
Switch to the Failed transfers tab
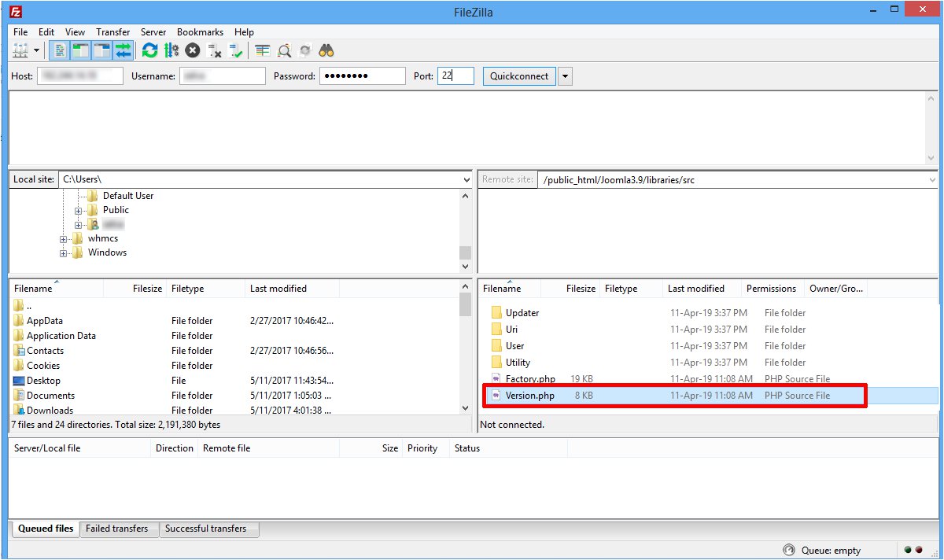(116, 529)
